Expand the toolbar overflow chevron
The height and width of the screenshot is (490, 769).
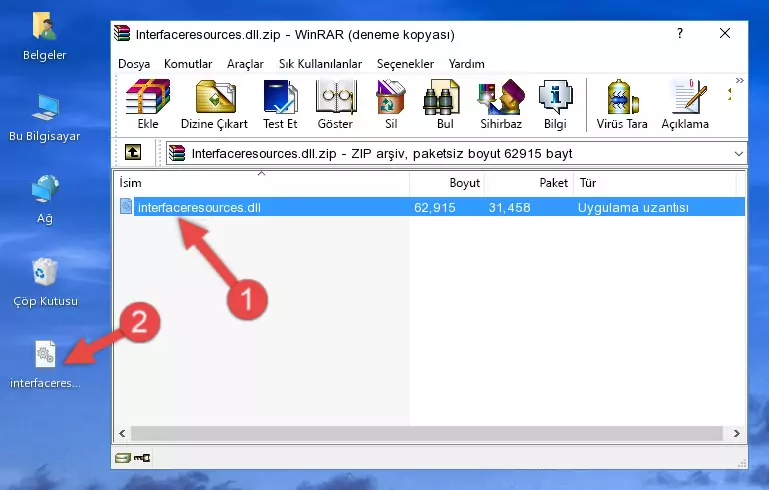(740, 80)
